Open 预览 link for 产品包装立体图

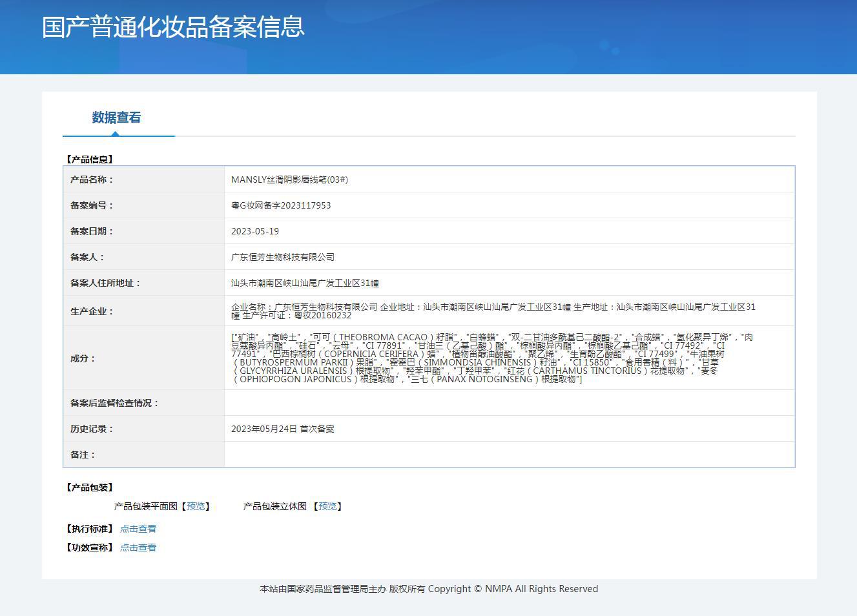click(327, 506)
